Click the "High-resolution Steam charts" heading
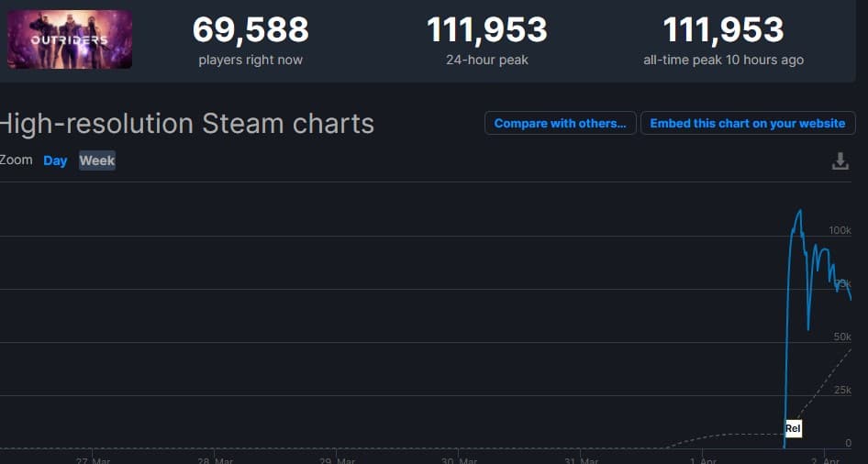 click(187, 124)
